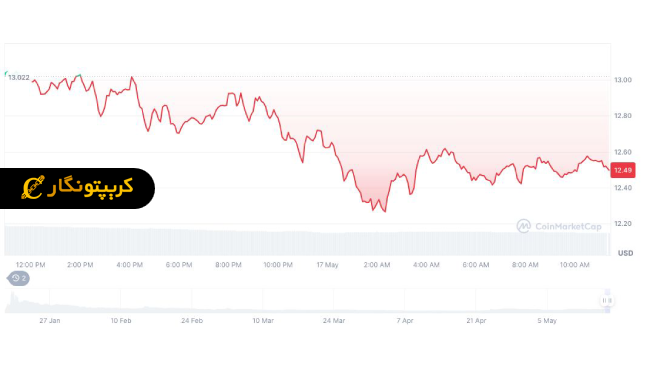Click the 5 May overview date
The image size is (650, 365).
(x=547, y=321)
